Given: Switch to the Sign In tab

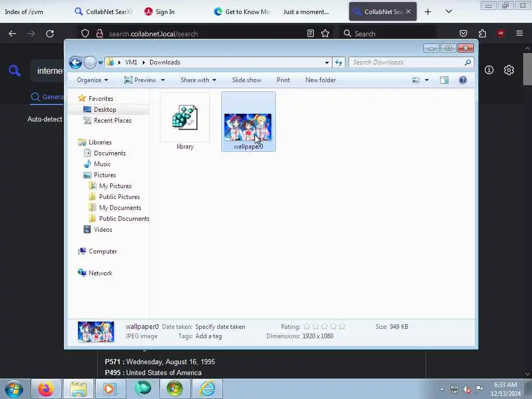Looking at the screenshot, I should tap(159, 12).
